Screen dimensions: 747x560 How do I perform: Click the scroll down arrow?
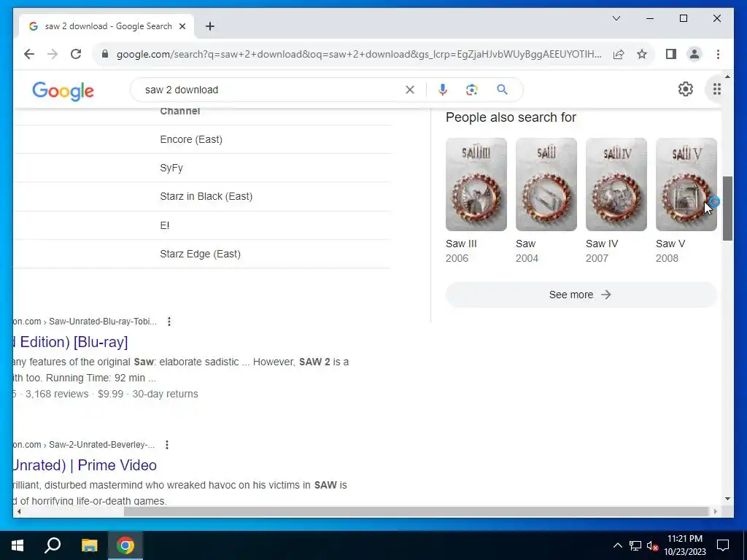pos(727,499)
